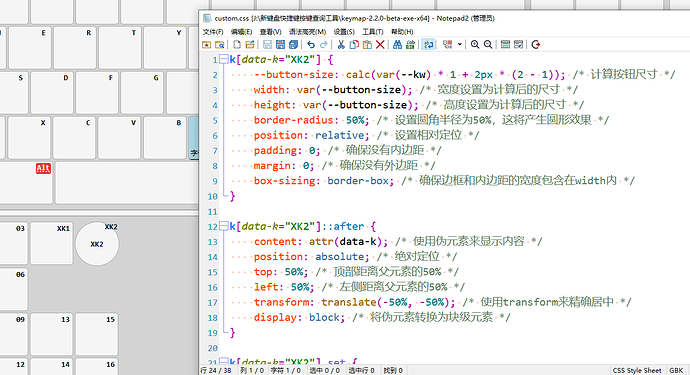Click the Zoom Out magnifier icon
690x375 pixels.
pyautogui.click(x=488, y=44)
